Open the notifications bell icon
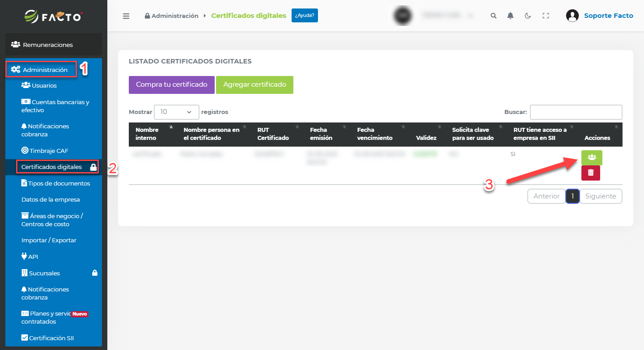The height and width of the screenshot is (350, 644). coord(510,16)
